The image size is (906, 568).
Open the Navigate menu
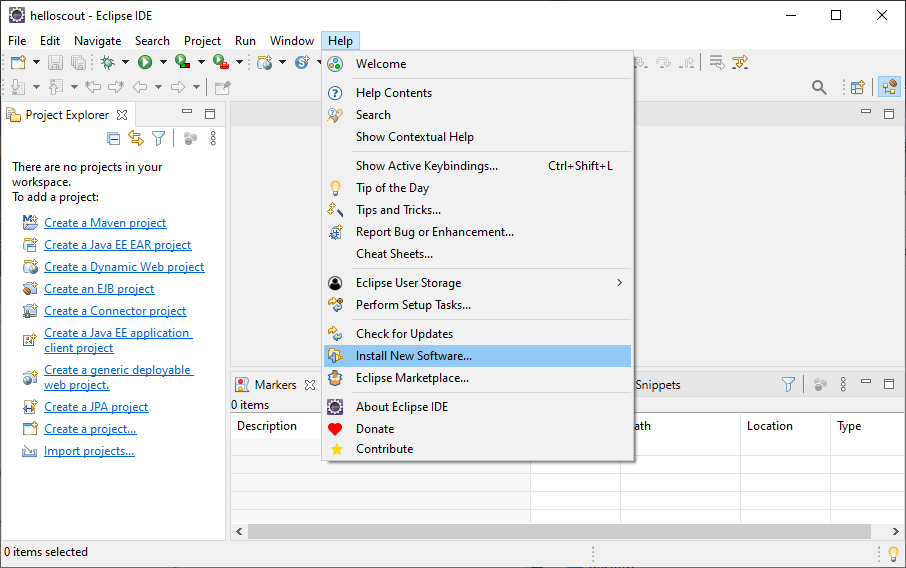tap(98, 41)
